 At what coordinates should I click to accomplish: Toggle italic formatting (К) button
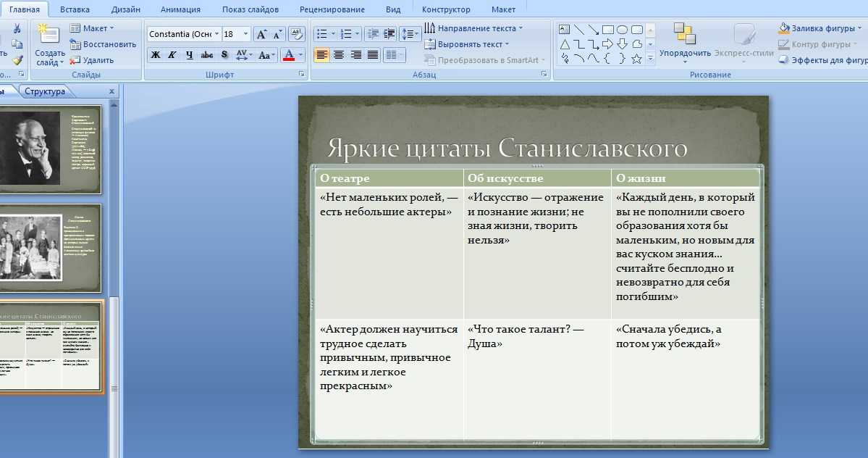[x=172, y=55]
